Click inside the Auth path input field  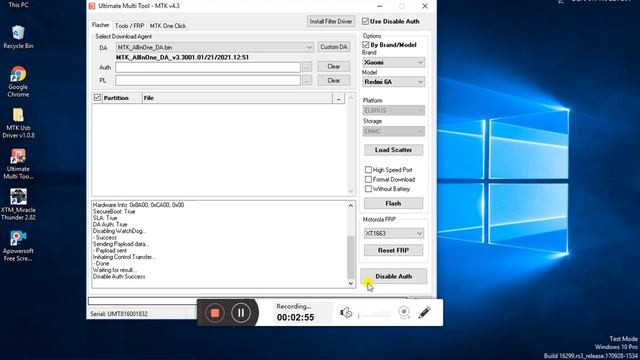pos(208,67)
